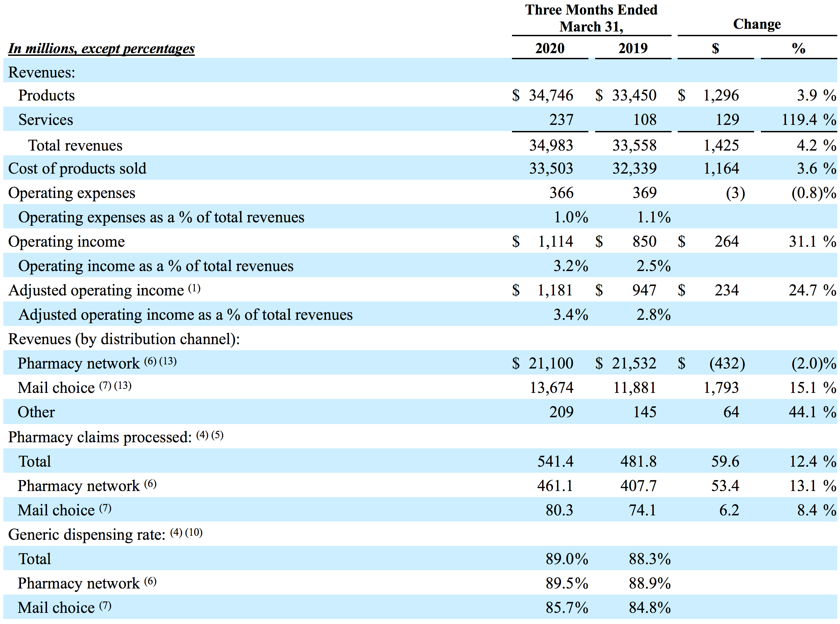Select pharmacy network claims value 461.1
The width and height of the screenshot is (840, 624).
(555, 486)
